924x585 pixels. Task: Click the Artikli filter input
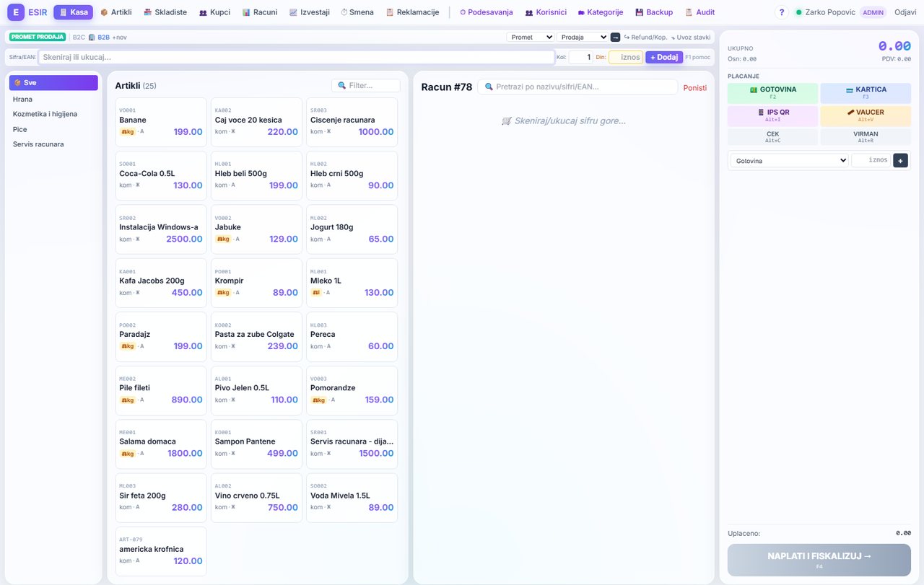coord(366,85)
